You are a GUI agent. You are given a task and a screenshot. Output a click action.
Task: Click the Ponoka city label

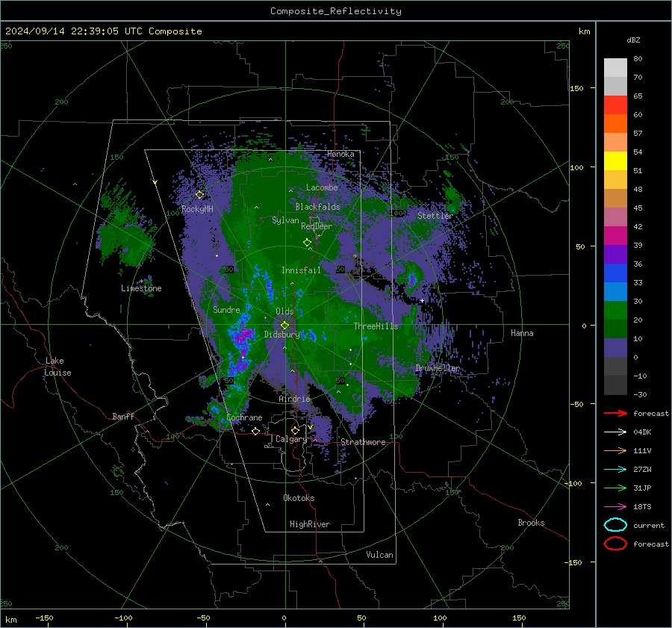(x=340, y=154)
